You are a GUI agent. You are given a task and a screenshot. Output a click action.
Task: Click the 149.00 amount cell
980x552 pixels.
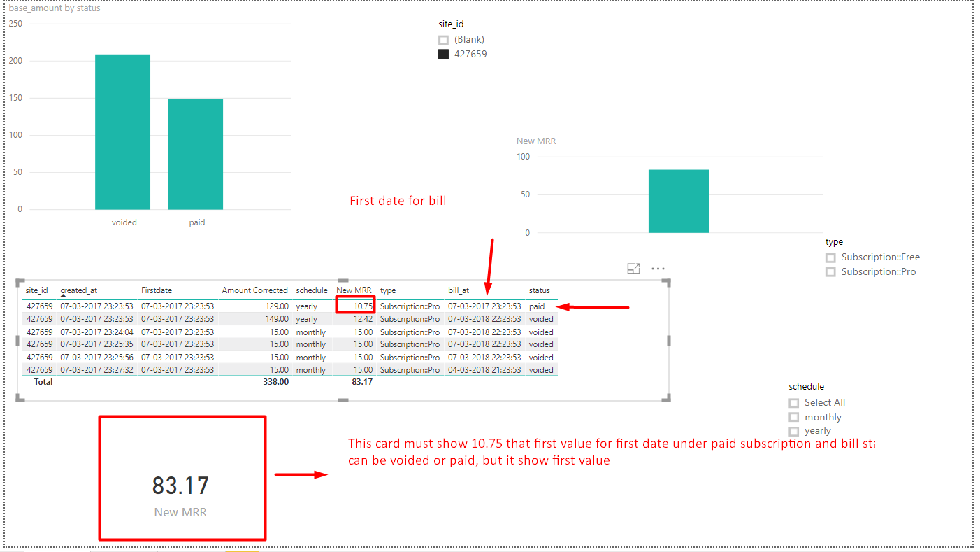coord(279,319)
